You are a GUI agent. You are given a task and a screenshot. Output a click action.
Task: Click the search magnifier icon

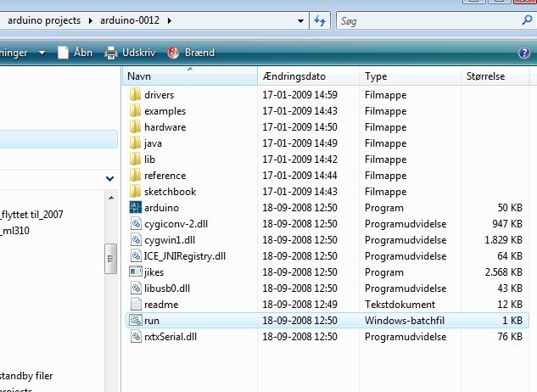coord(527,20)
